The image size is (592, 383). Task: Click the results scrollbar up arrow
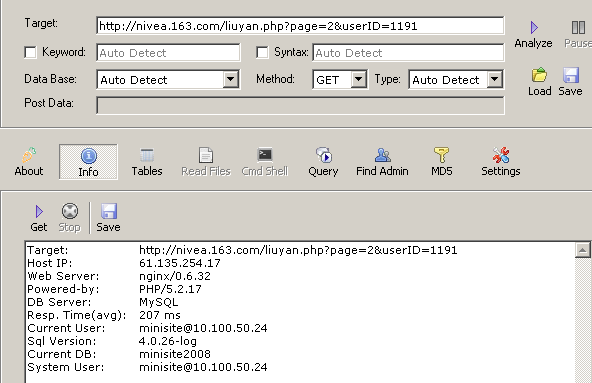click(583, 250)
